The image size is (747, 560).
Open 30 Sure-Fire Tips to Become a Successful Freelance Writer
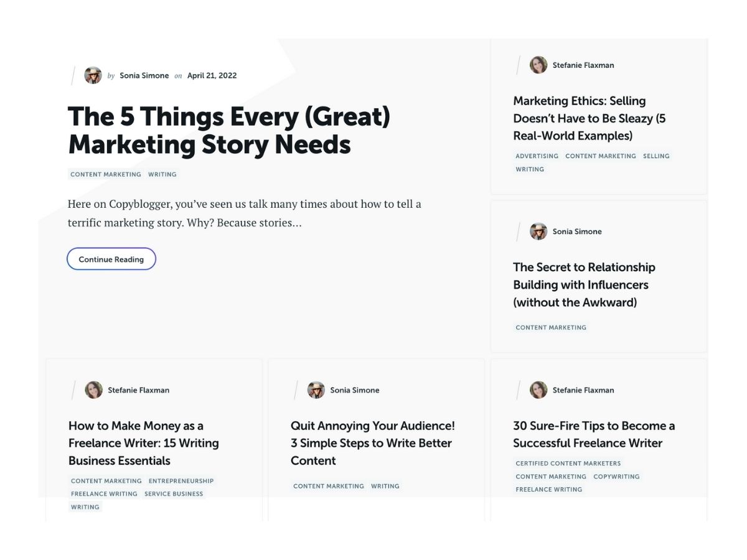pos(594,434)
